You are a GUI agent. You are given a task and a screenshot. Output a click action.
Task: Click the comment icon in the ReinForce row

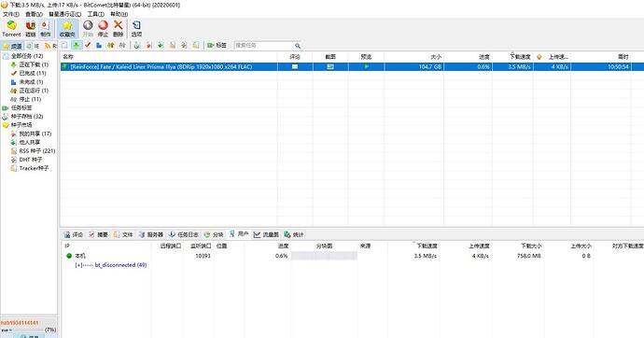point(295,66)
